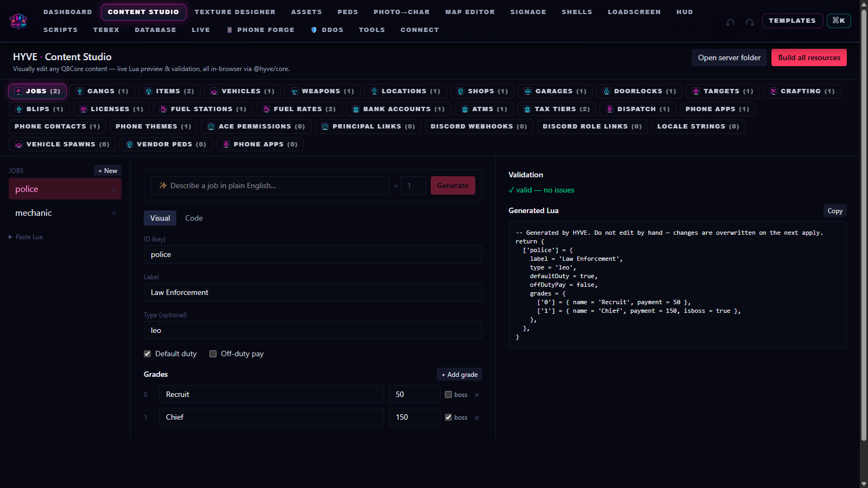Open the Items category chip
Image resolution: width=868 pixels, height=488 pixels.
pyautogui.click(x=169, y=91)
